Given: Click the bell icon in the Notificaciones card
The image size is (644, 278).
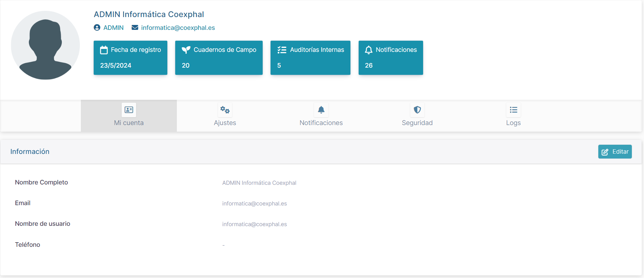Looking at the screenshot, I should 369,50.
